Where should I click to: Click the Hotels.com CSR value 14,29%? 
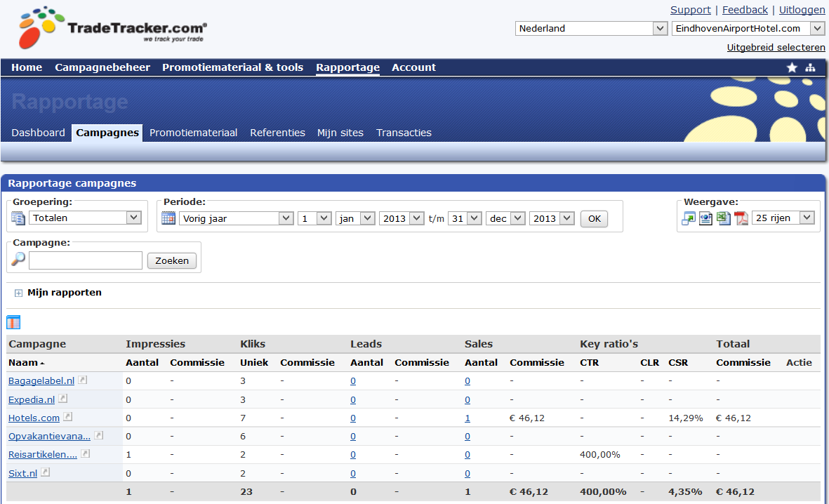pyautogui.click(x=686, y=418)
